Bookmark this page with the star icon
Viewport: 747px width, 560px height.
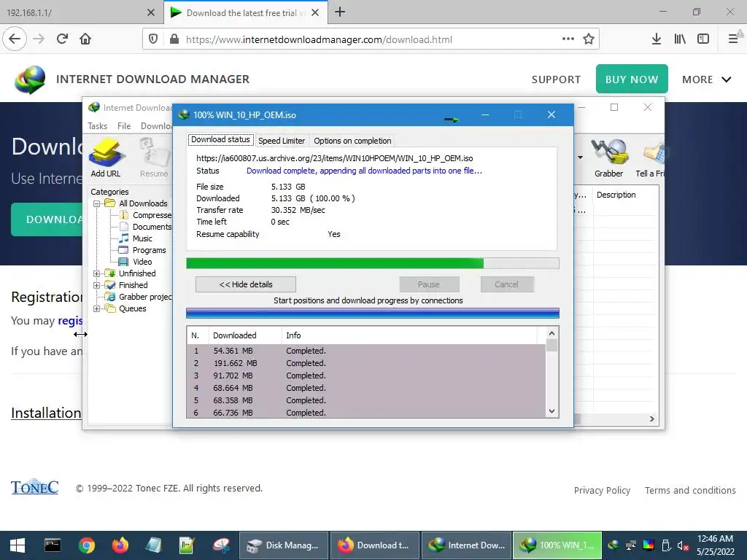[589, 39]
